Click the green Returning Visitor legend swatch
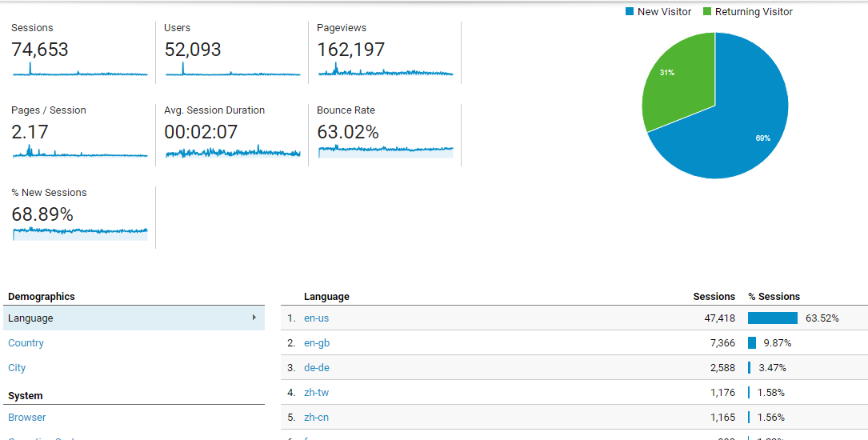 point(707,12)
